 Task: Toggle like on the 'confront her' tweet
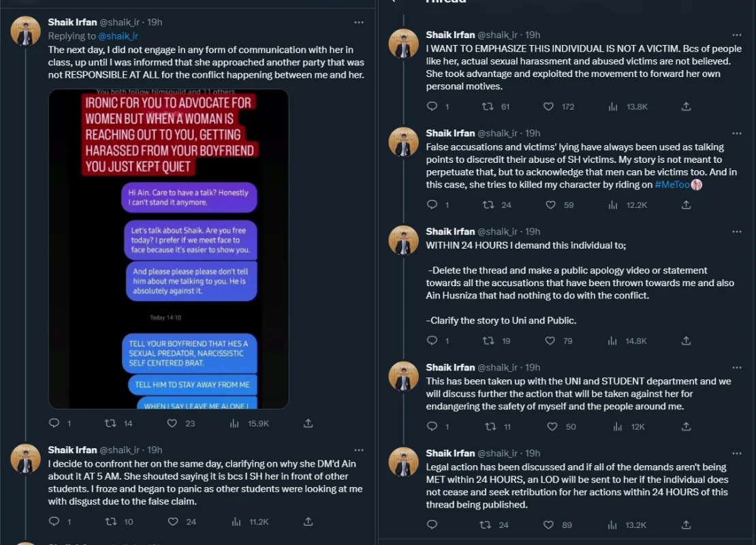pos(172,522)
